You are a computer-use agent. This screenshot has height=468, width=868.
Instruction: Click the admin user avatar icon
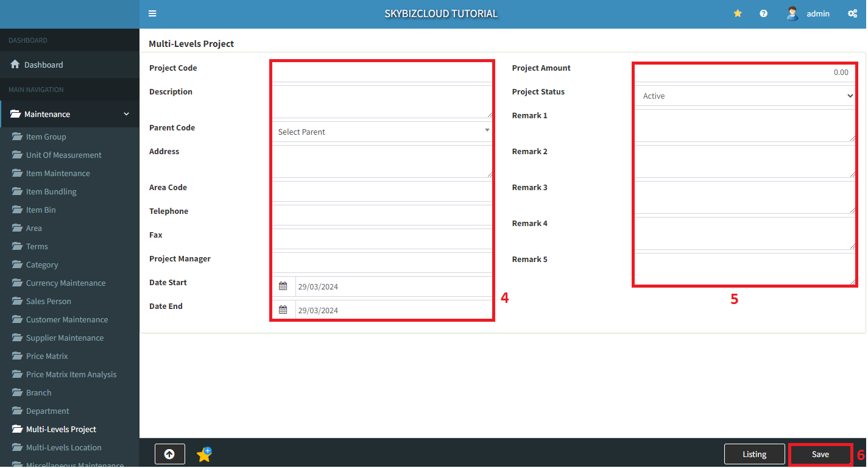[x=792, y=13]
